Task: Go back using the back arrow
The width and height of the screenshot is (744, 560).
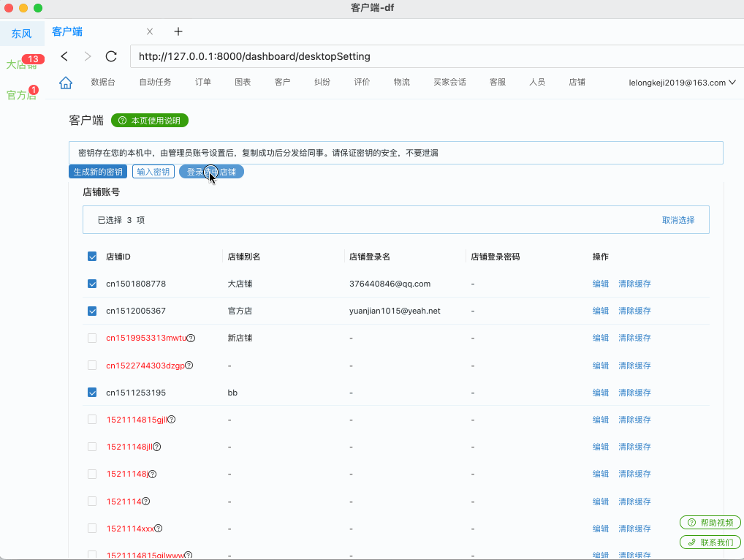Action: point(64,56)
